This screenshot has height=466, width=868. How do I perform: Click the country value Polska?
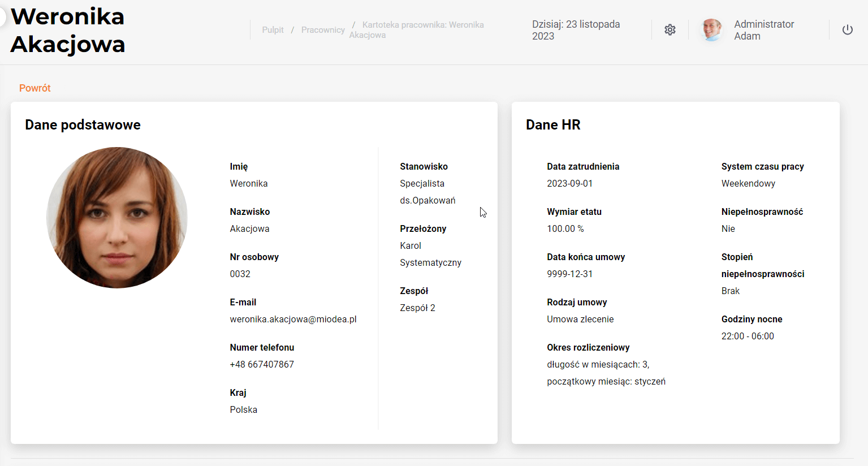(243, 409)
